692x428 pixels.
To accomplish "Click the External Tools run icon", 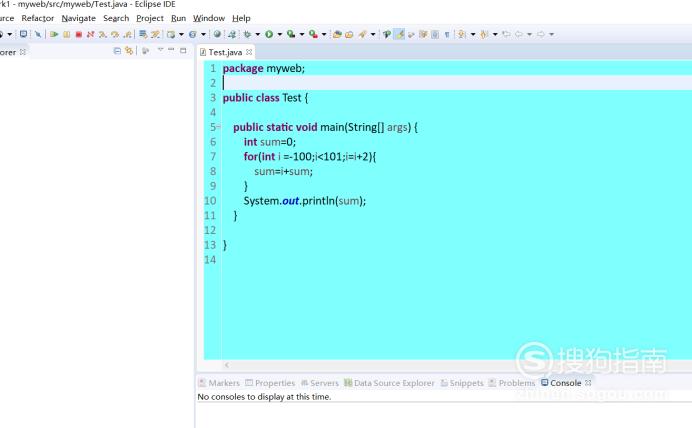I will click(x=313, y=34).
